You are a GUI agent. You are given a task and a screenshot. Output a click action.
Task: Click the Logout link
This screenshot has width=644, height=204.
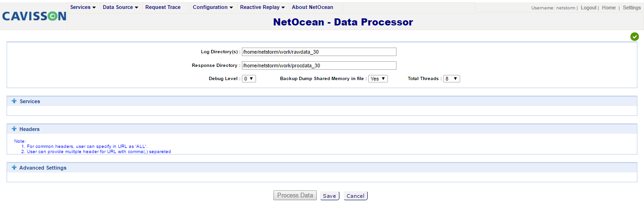point(588,8)
